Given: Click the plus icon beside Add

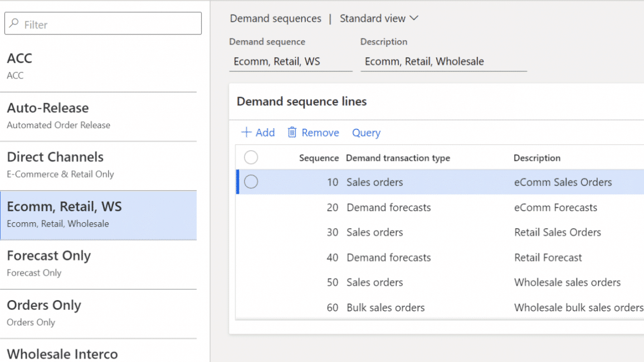Looking at the screenshot, I should 246,132.
